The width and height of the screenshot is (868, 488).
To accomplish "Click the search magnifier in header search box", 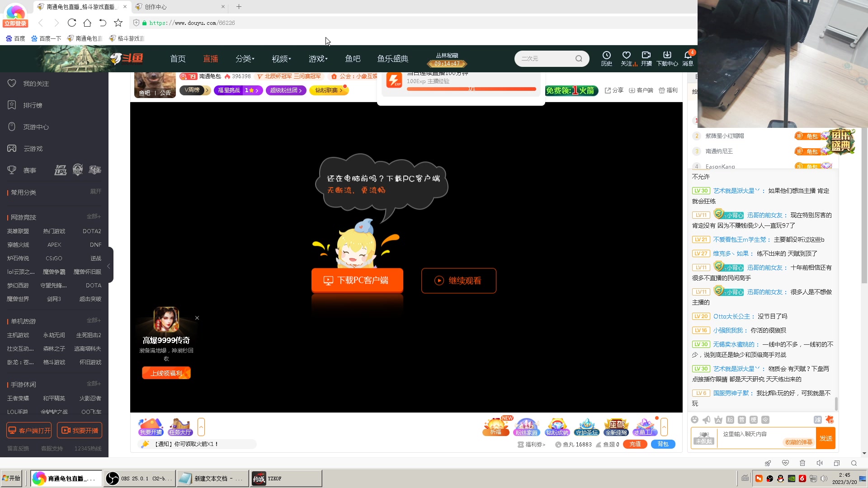I will (x=579, y=59).
